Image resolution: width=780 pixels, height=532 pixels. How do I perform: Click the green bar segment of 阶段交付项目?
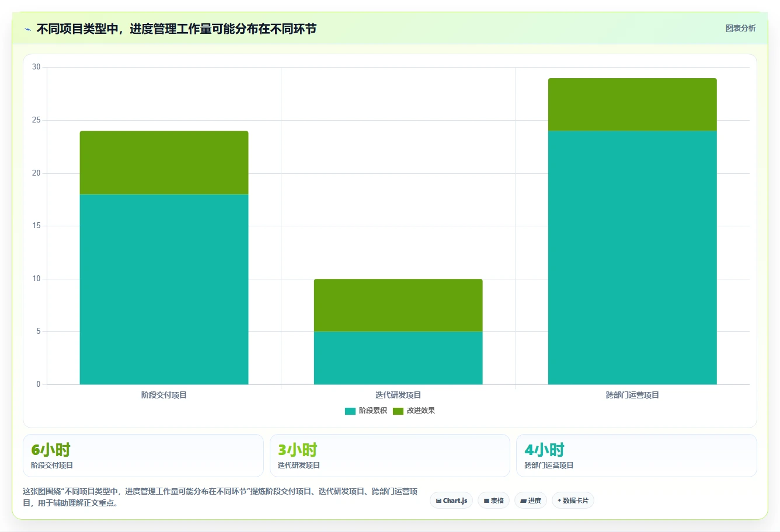(x=164, y=163)
